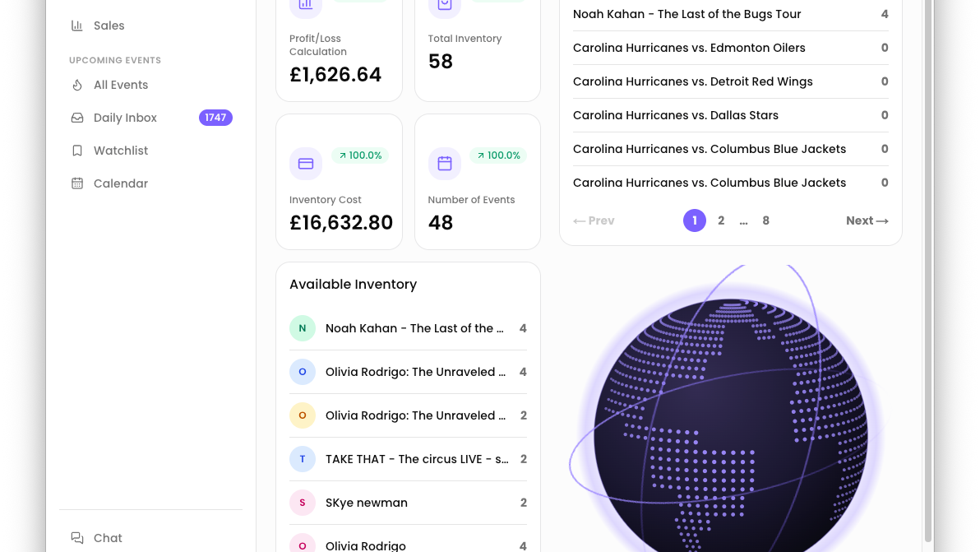
Task: Select page 1 in pagination
Action: point(695,220)
